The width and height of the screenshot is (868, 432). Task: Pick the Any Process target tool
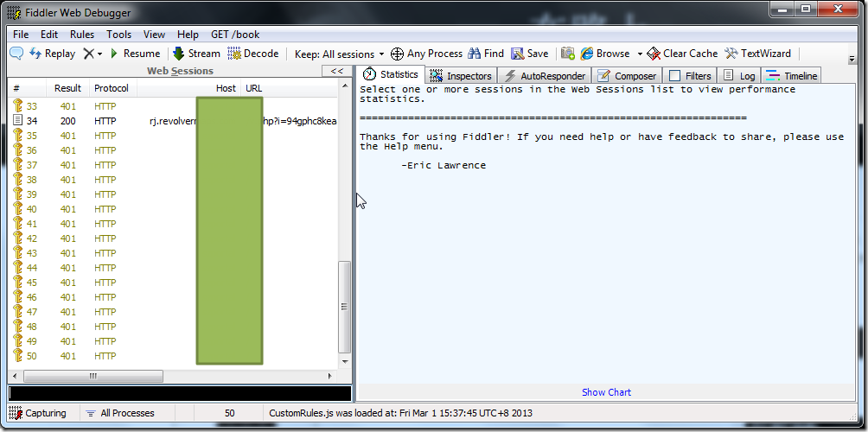(426, 54)
